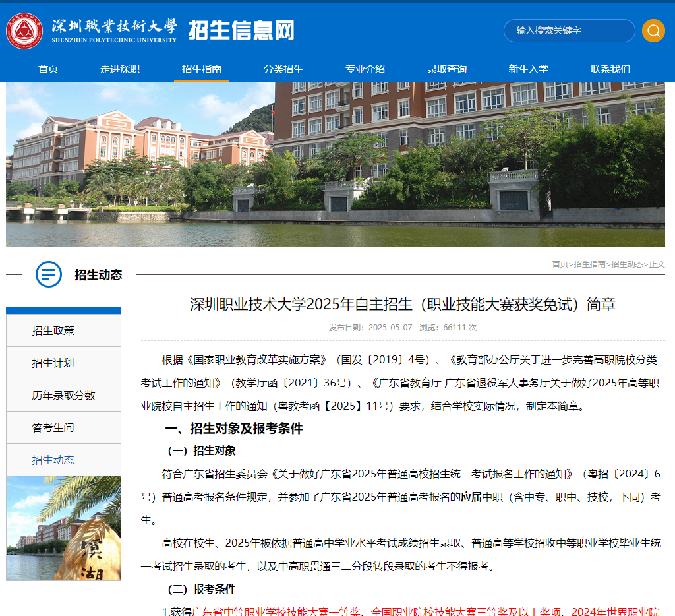Open the 分类招生 section
675x616 pixels.
click(x=283, y=69)
